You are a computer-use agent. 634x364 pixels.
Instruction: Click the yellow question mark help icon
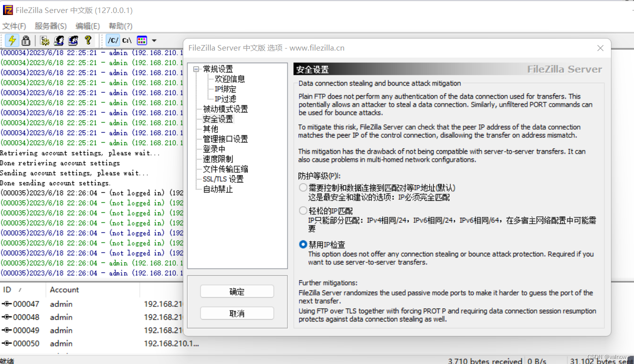(88, 41)
